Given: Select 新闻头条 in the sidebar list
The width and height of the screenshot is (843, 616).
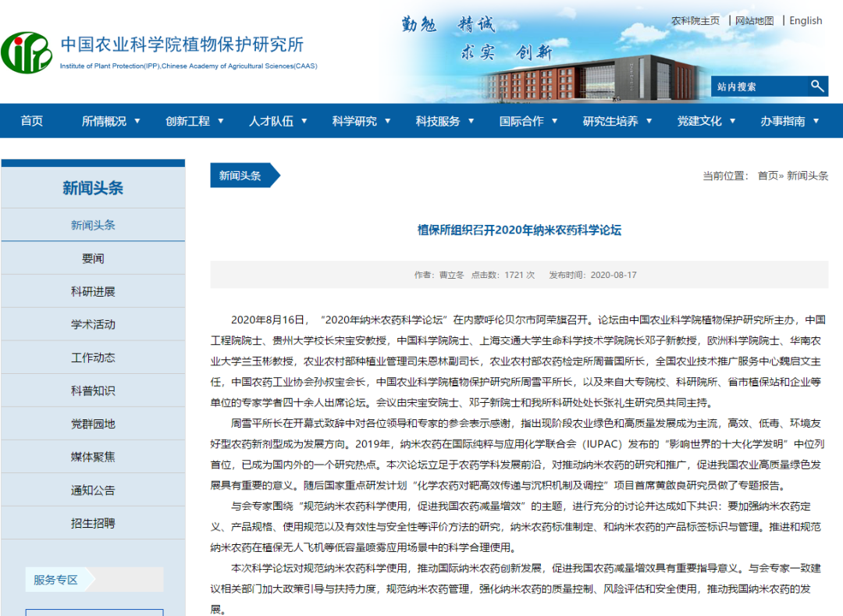Looking at the screenshot, I should tap(93, 225).
